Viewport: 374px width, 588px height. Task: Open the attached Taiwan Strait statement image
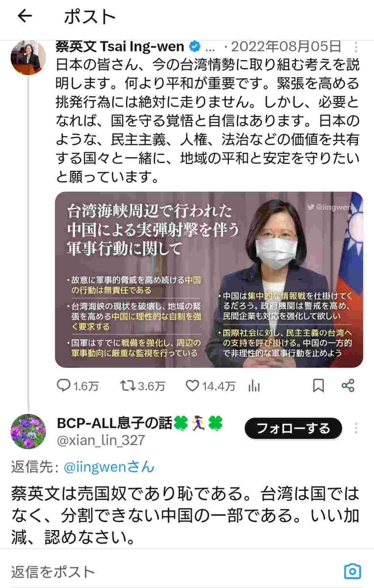point(209,279)
